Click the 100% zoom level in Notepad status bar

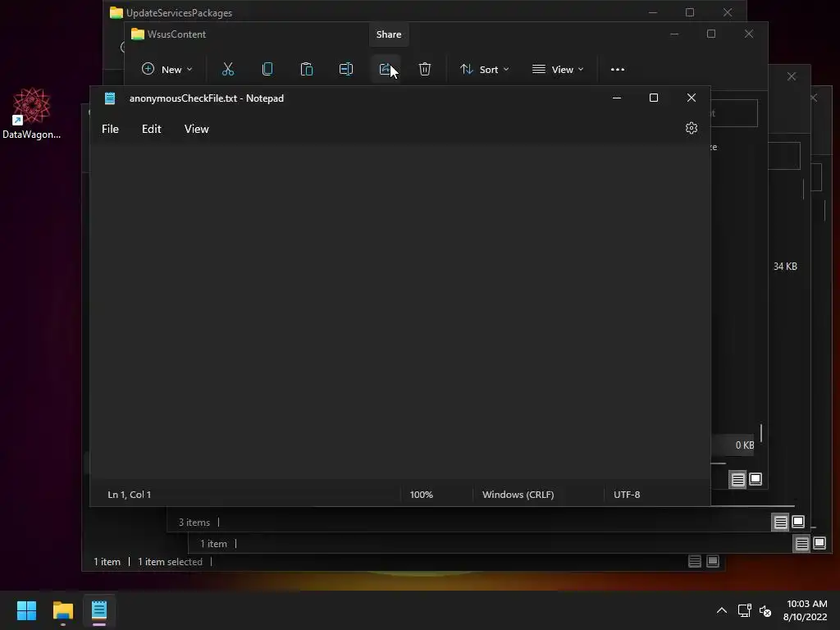pos(421,495)
